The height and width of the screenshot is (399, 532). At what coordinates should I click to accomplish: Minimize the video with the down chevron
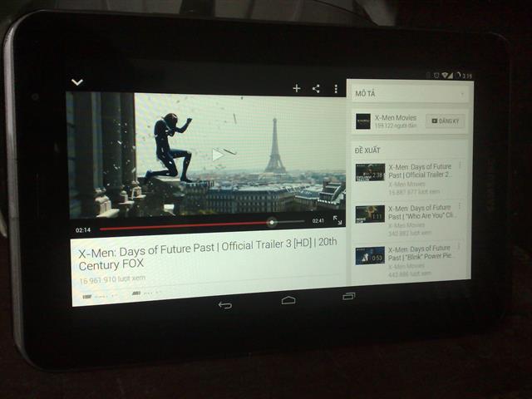pyautogui.click(x=77, y=82)
